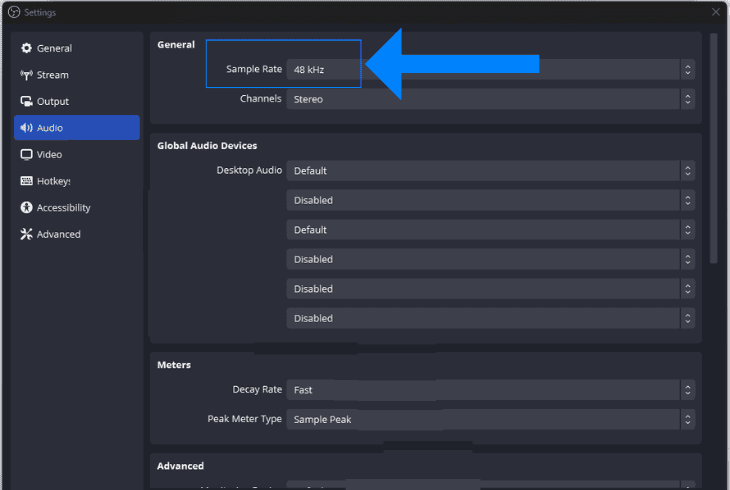Click the "Decay Rate" label

point(257,390)
